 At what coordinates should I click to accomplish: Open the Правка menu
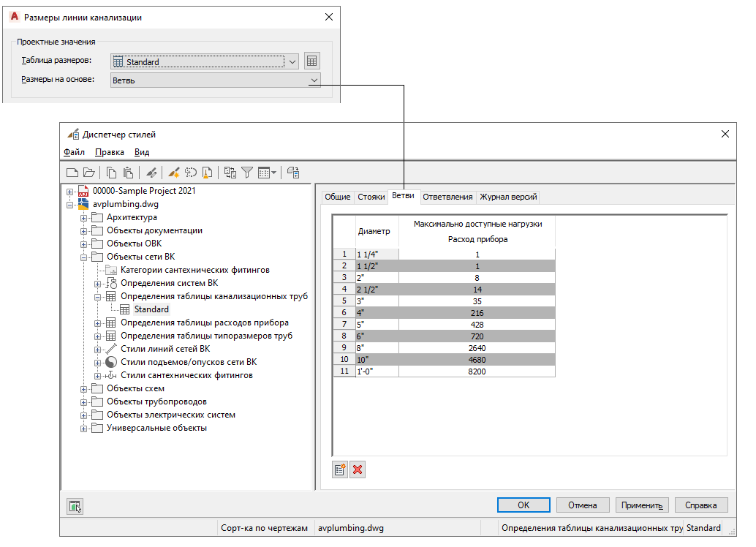coord(110,152)
